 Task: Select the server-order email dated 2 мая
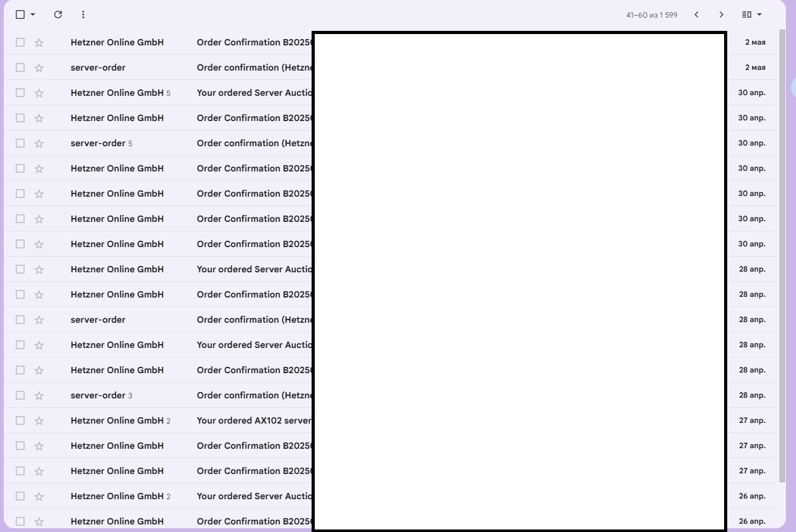[x=20, y=67]
